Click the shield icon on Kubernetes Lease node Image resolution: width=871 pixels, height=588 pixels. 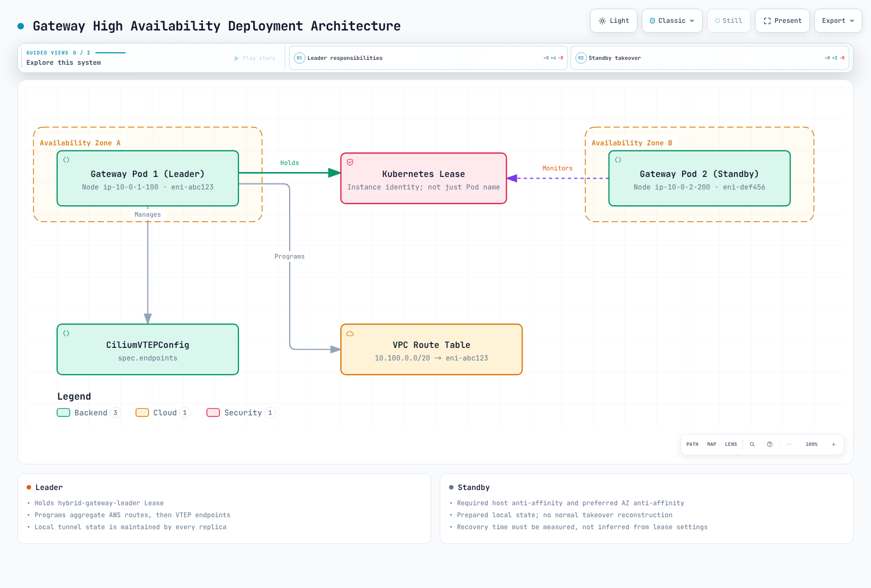coord(350,162)
